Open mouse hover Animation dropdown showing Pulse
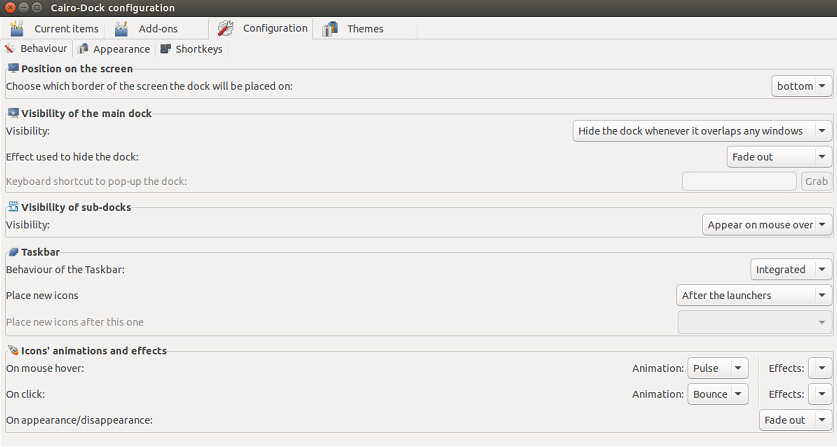This screenshot has height=447, width=837. [717, 368]
